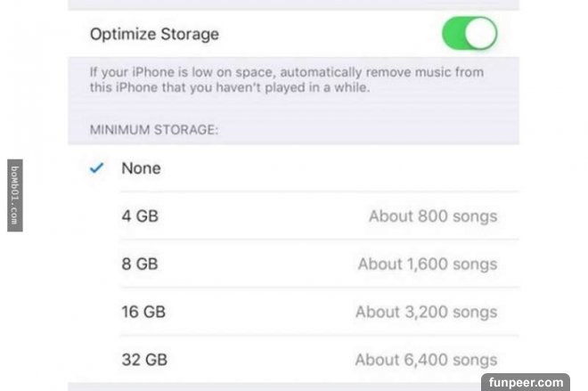Open the funpeer.com watermark link
This screenshot has width=588, height=391.
pos(526,382)
